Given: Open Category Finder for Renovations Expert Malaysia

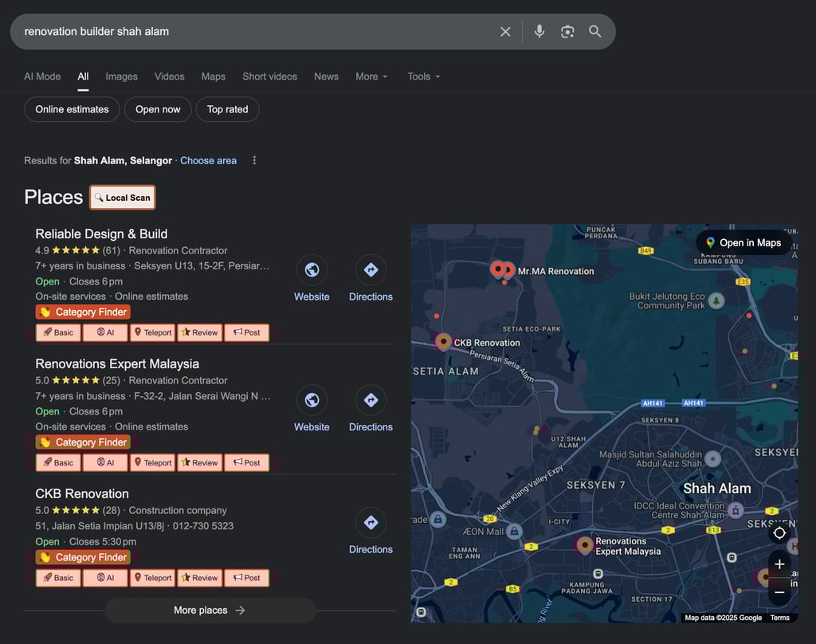Looking at the screenshot, I should click(83, 442).
